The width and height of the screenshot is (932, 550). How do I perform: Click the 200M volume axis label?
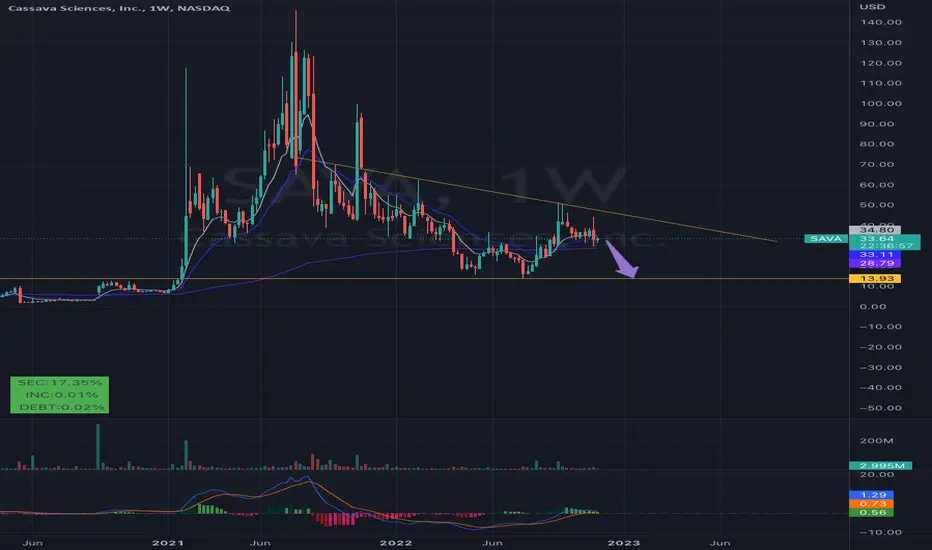click(x=876, y=441)
